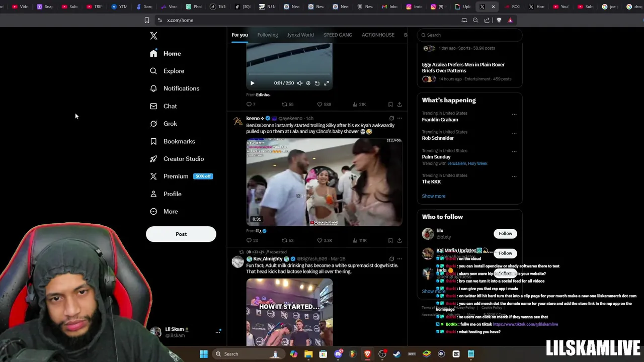Open Grok icon on Kev_Almighty post
This screenshot has height=362, width=644.
(x=391, y=259)
